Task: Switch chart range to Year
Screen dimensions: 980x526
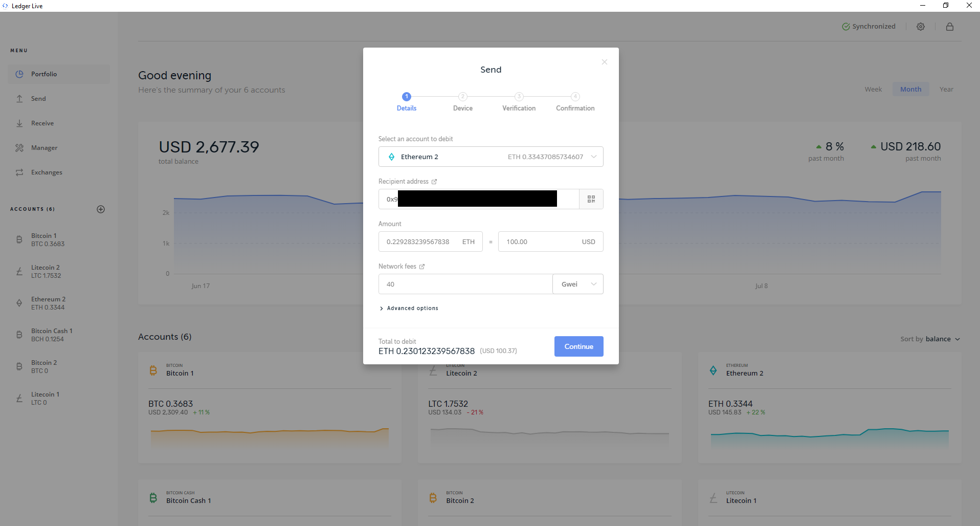Action: 946,89
